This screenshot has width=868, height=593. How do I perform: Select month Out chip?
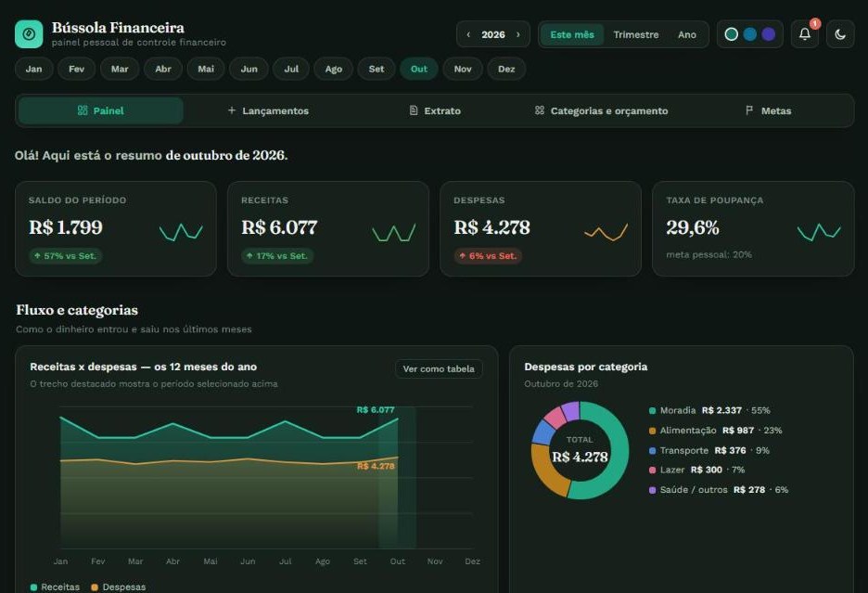[x=419, y=69]
